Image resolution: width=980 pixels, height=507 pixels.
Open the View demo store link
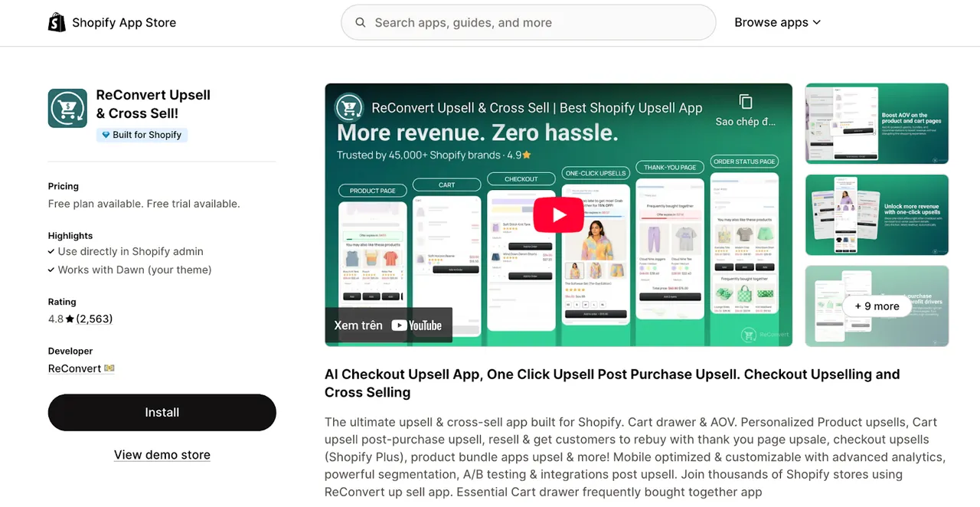(x=162, y=455)
